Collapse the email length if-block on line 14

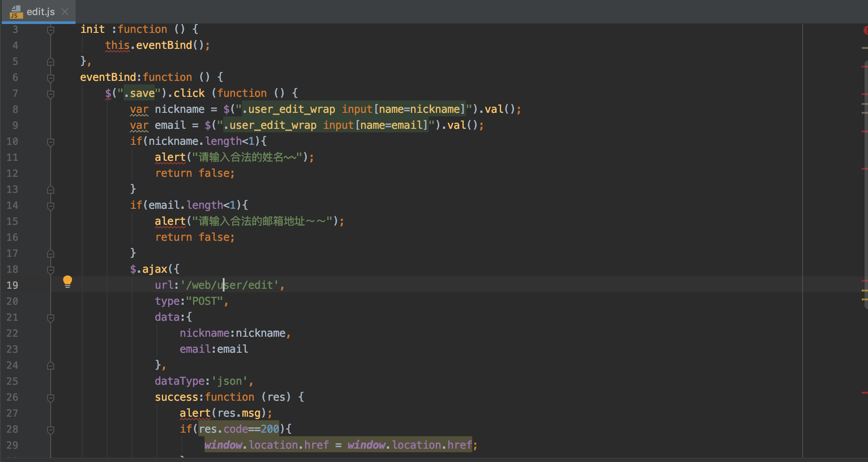51,206
